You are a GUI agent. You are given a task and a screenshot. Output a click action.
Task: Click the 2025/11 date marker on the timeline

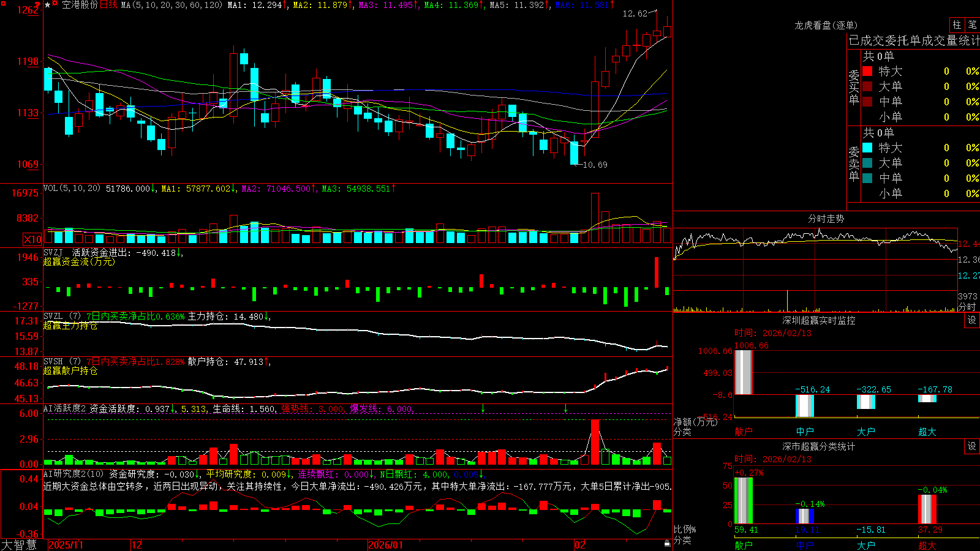coord(66,545)
